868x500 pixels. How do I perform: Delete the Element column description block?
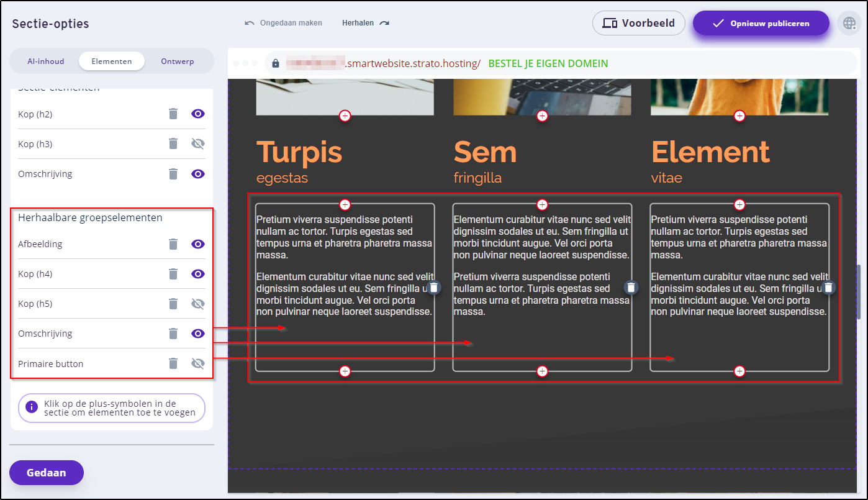828,287
